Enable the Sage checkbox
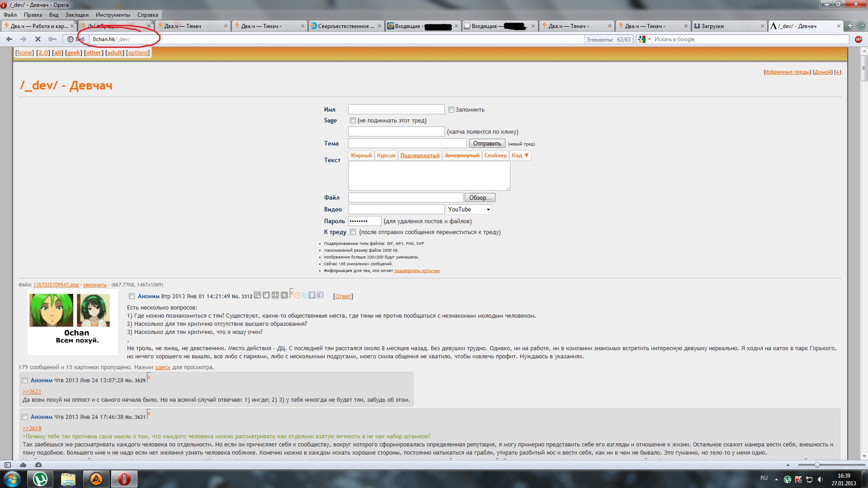 353,121
